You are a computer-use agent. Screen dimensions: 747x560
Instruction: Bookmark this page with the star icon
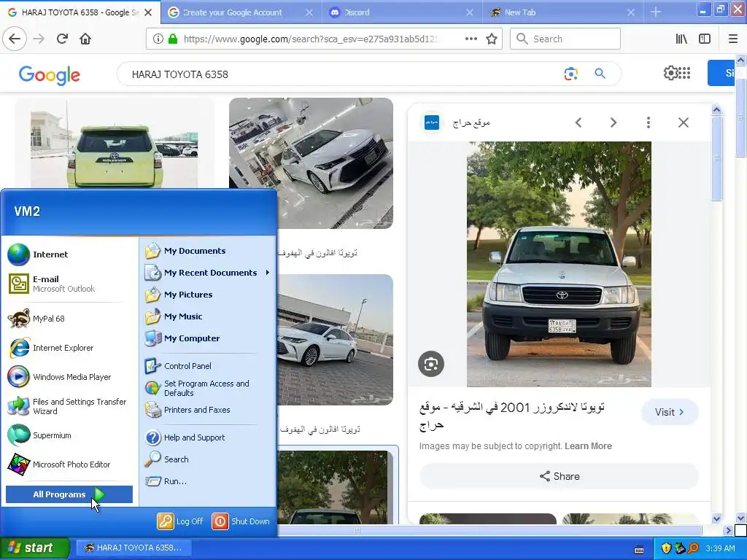pyautogui.click(x=492, y=39)
